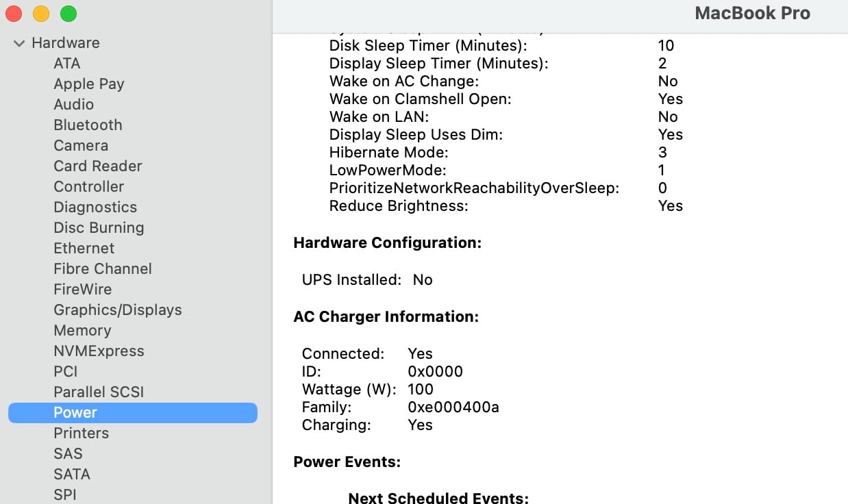Show Printers information
The image size is (848, 504).
[82, 433]
